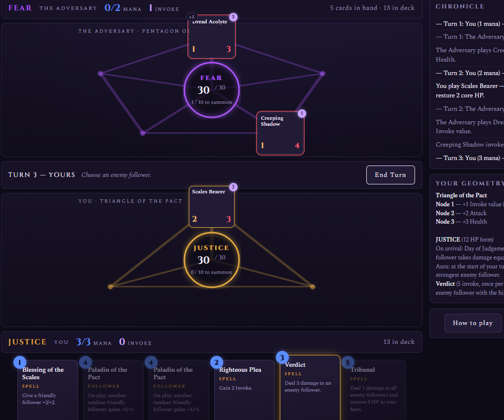Click the 'TURN 3 — YOURS' label
Screen dimensions: 504x420
tap(41, 175)
